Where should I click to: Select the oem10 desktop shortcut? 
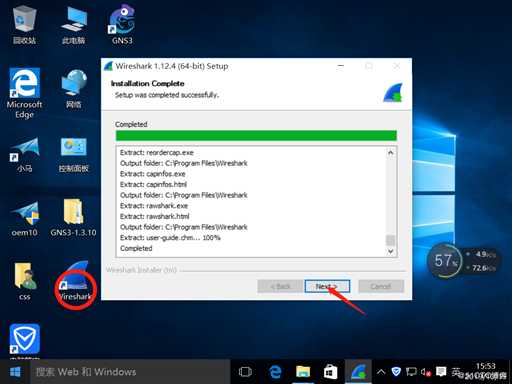click(x=25, y=218)
